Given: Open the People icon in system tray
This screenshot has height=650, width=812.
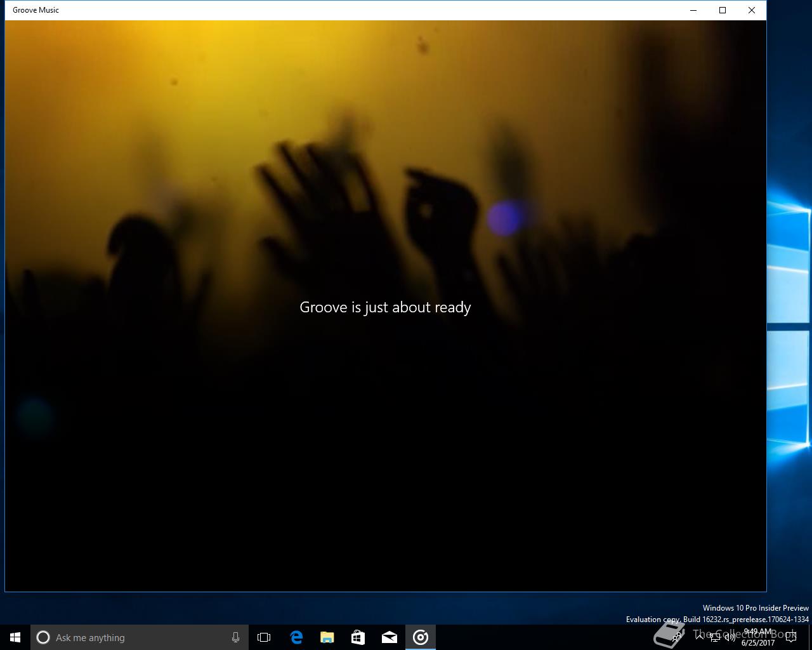Looking at the screenshot, I should [x=678, y=637].
